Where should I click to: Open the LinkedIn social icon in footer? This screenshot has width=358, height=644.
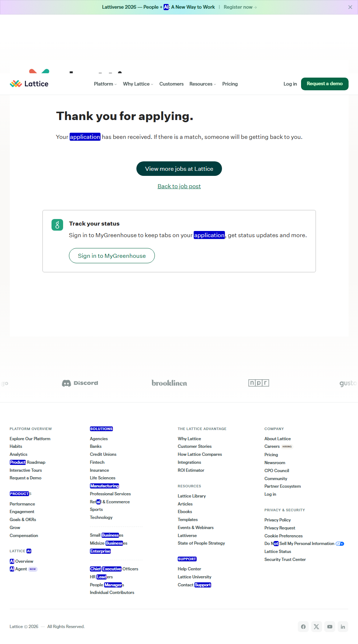point(343,627)
